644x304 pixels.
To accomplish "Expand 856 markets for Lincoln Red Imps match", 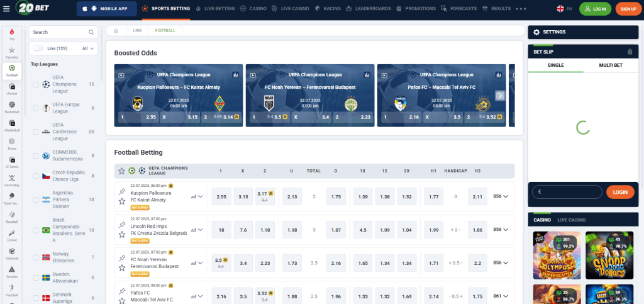I will [501, 230].
